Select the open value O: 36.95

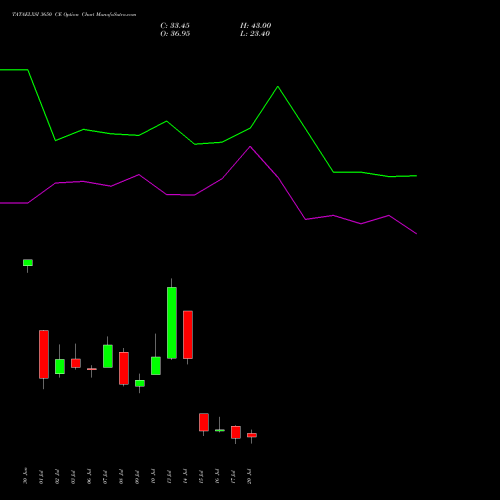(x=175, y=34)
